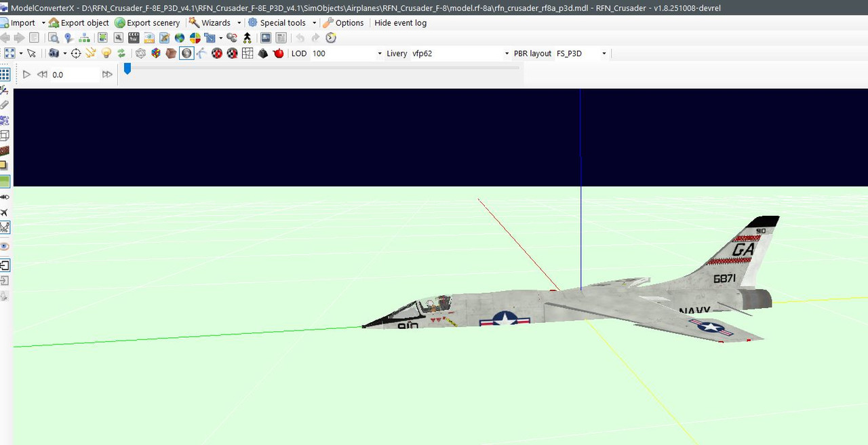The image size is (868, 445).
Task: Click the camera view icon
Action: click(x=54, y=54)
